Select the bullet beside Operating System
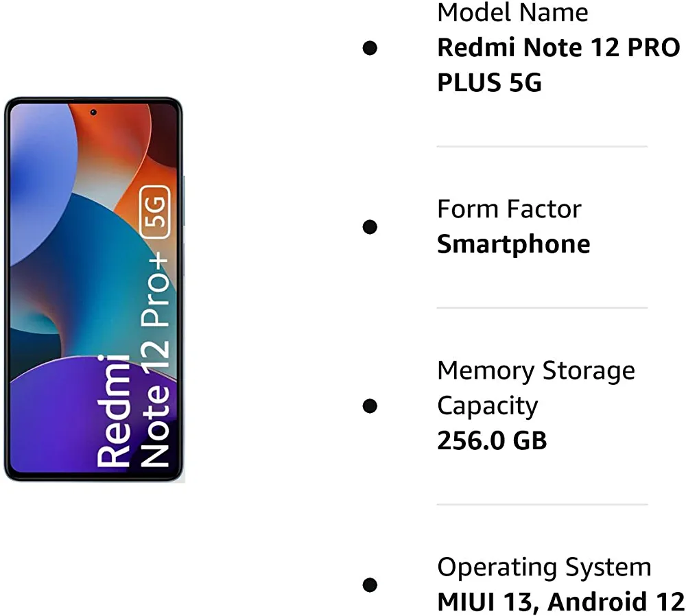Viewport: 686px width, 616px height. coord(370,584)
